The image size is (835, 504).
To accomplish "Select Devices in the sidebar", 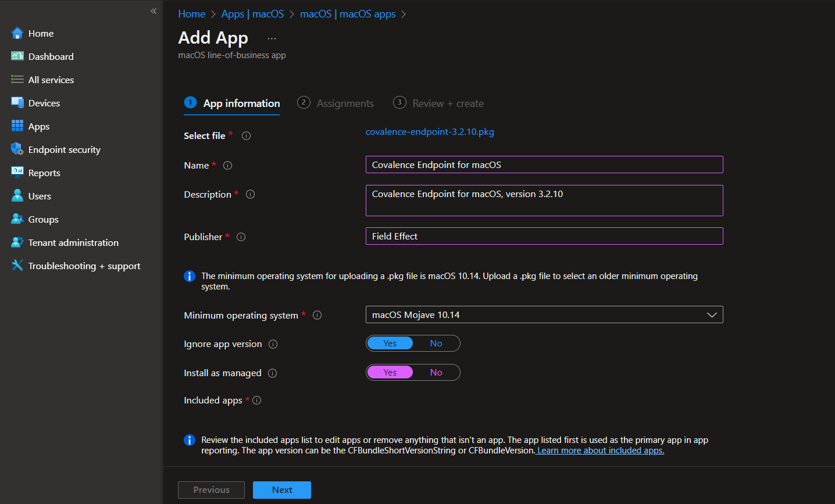I will (x=44, y=103).
